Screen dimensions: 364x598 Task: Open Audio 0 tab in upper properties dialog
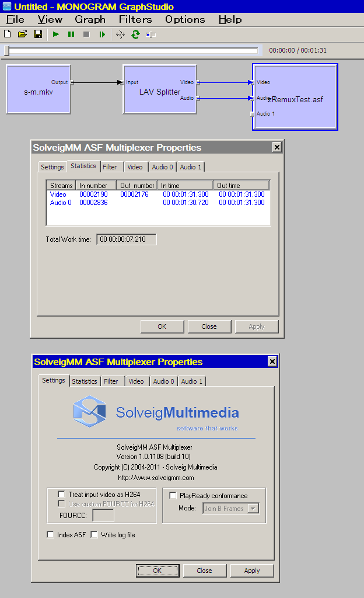pos(163,167)
